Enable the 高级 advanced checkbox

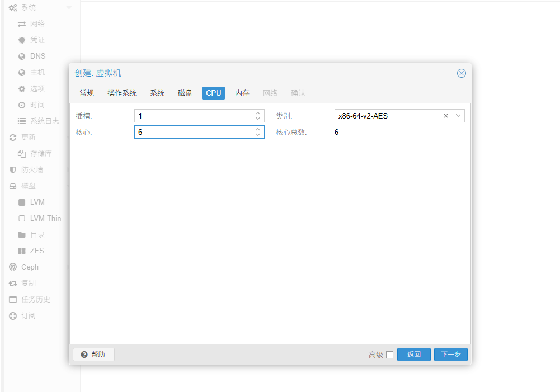click(389, 355)
